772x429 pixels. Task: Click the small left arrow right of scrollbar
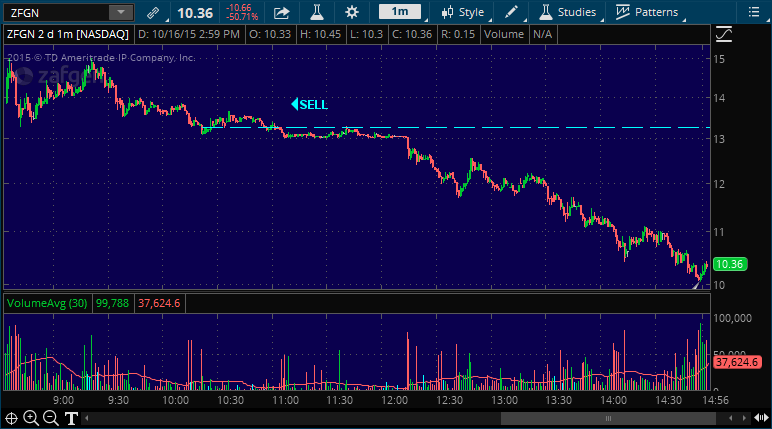(731, 418)
